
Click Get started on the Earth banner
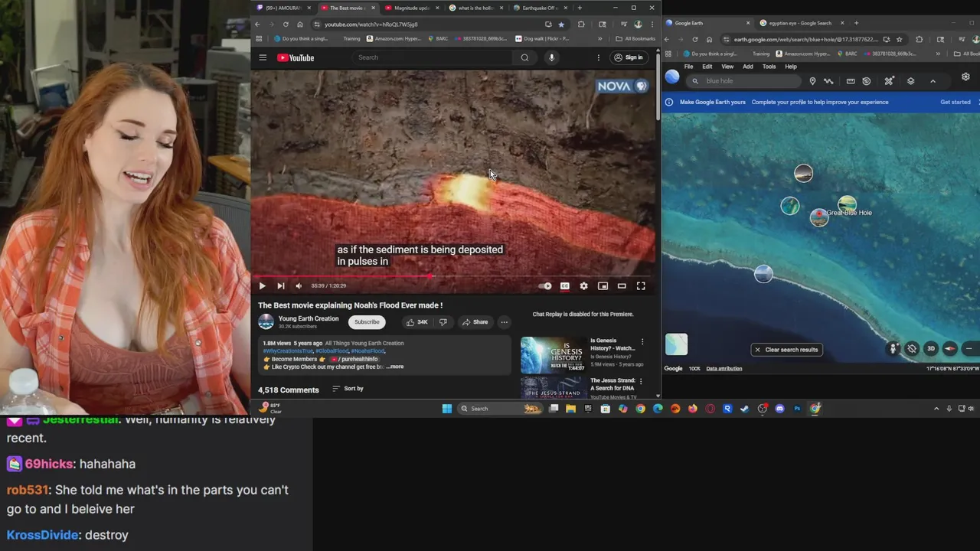(x=955, y=102)
